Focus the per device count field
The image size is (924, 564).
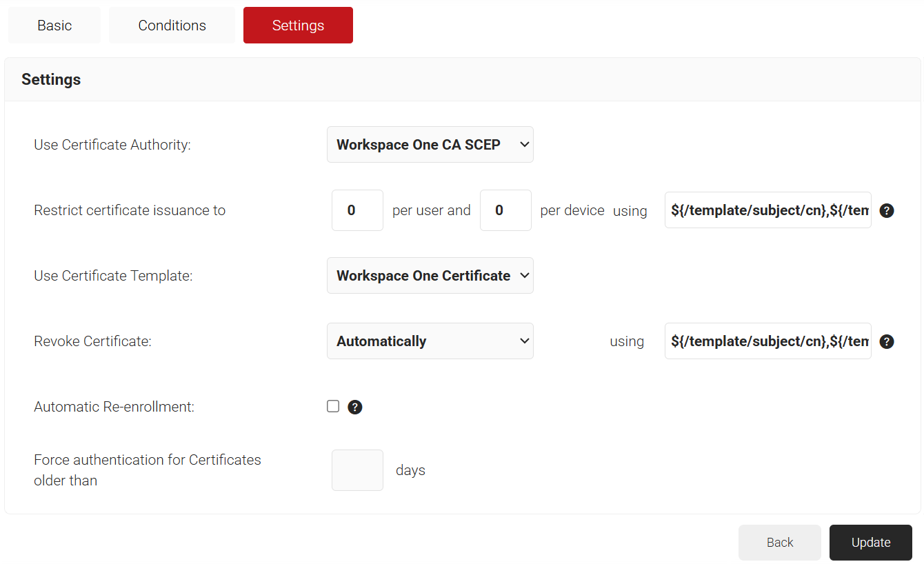(x=505, y=210)
